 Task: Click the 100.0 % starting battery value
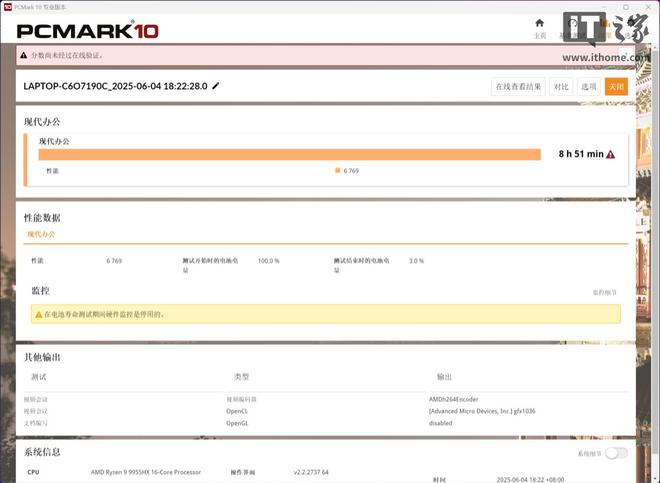(269, 261)
